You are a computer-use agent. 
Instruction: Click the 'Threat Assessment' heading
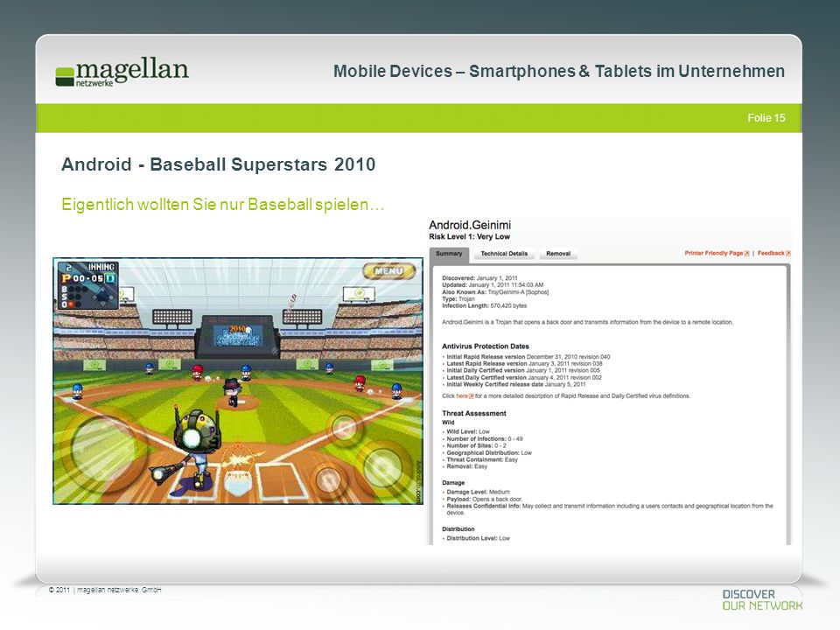pyautogui.click(x=474, y=414)
